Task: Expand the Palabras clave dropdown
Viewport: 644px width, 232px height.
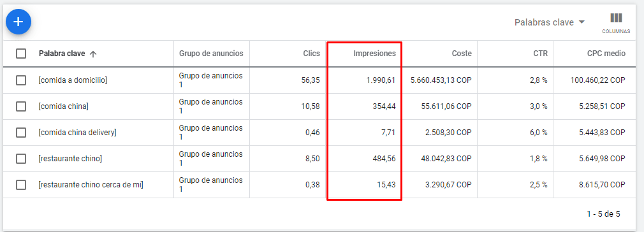Action: click(x=550, y=22)
